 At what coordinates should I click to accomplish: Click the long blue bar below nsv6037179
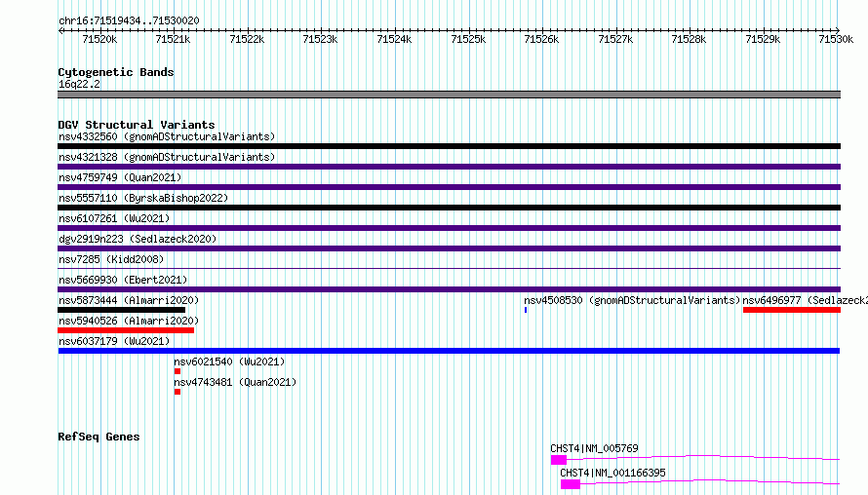[449, 351]
